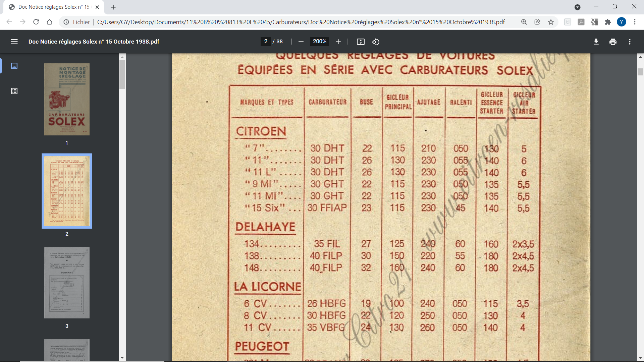This screenshot has height=362, width=644.
Task: Click the LA LICORNE heading in the table
Action: (268, 287)
